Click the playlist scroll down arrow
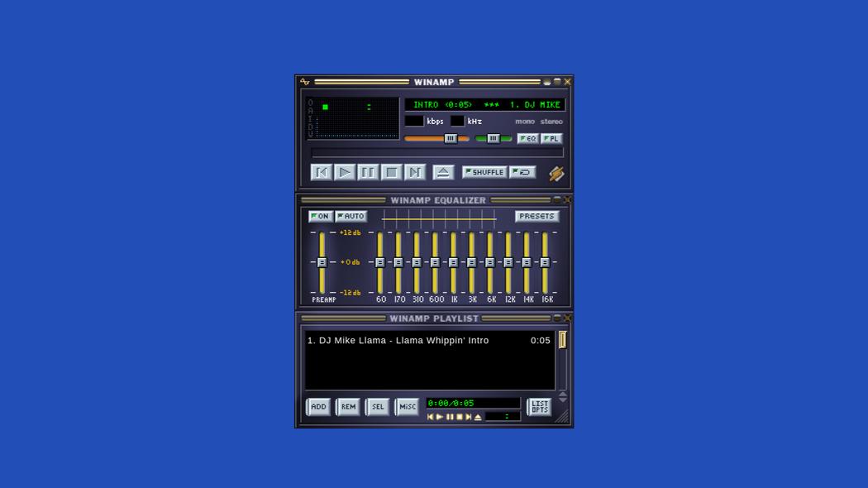The image size is (868, 488). tap(562, 399)
